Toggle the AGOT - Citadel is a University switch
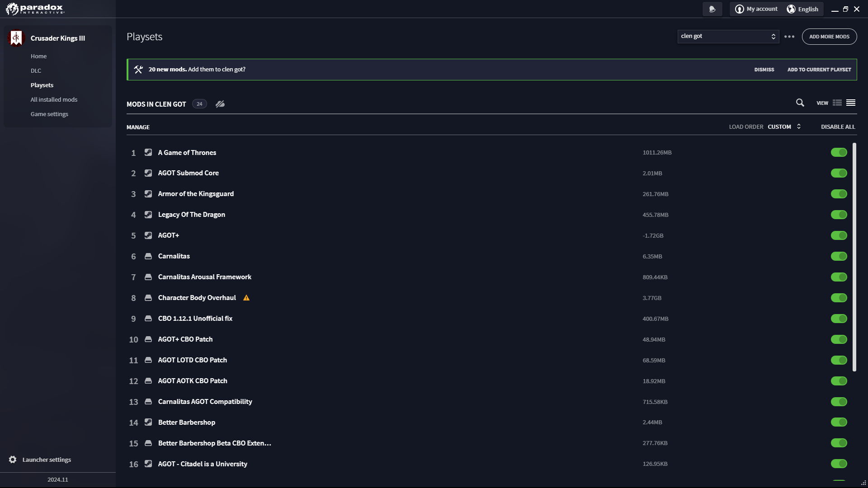This screenshot has width=868, height=488. (839, 464)
